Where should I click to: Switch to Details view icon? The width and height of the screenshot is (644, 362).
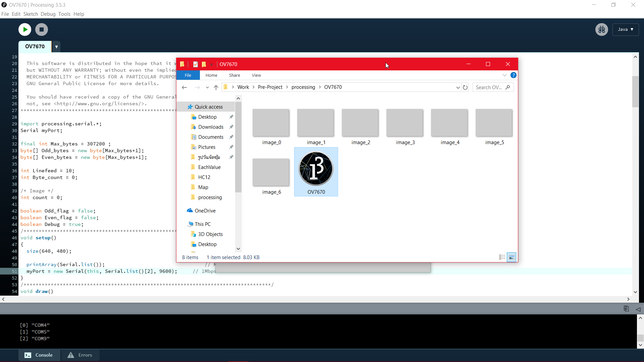point(502,257)
